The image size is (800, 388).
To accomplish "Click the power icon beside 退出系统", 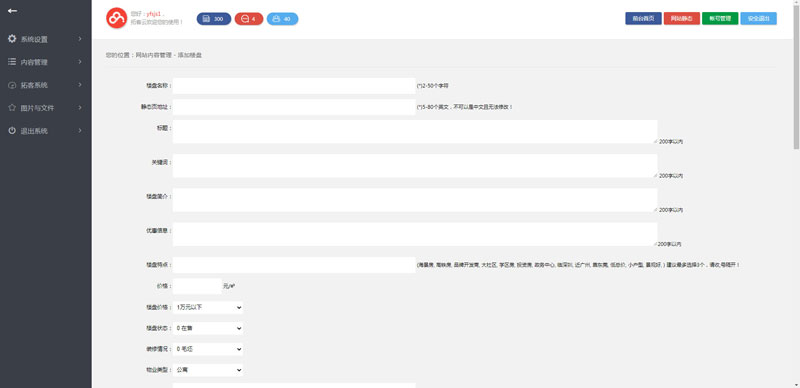I will pos(12,131).
